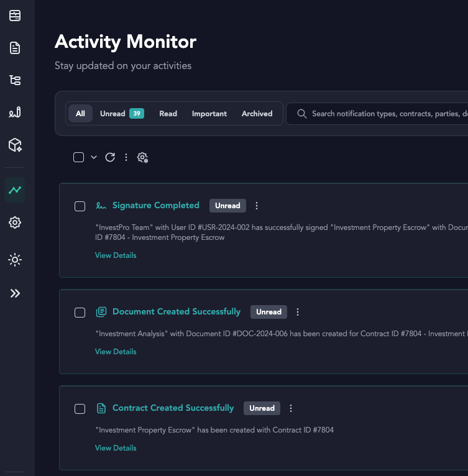
Task: Click the document icon beside Document Created
Action: (x=101, y=312)
